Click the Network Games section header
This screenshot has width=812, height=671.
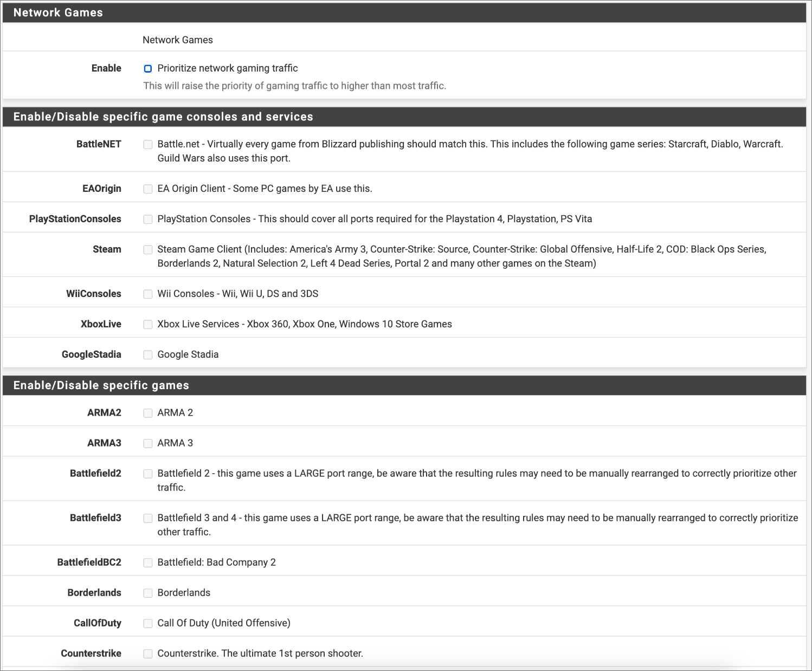click(x=58, y=12)
